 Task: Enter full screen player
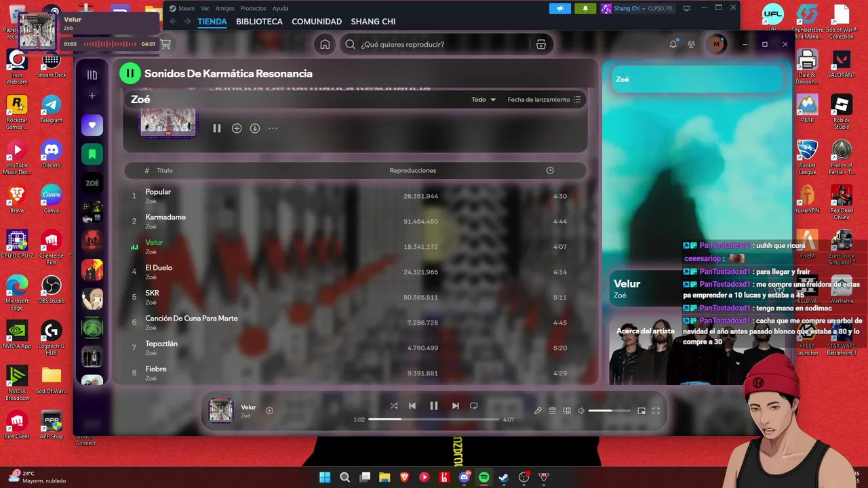656,411
